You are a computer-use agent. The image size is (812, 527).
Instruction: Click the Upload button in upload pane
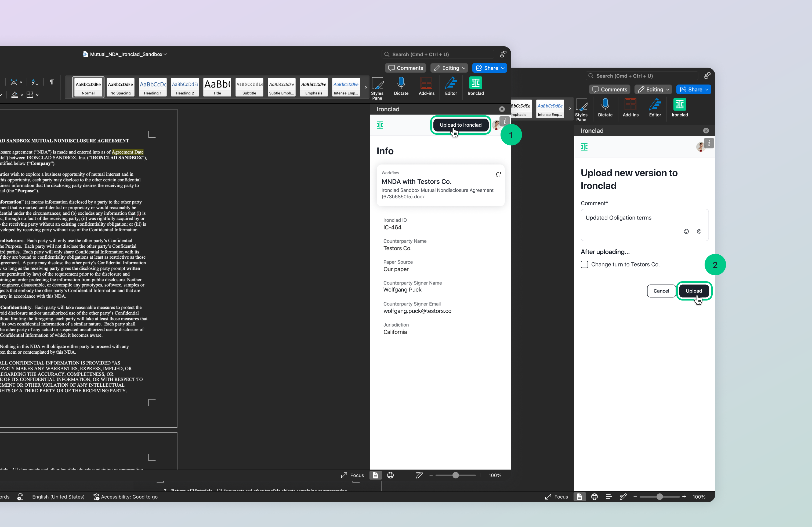pyautogui.click(x=694, y=291)
